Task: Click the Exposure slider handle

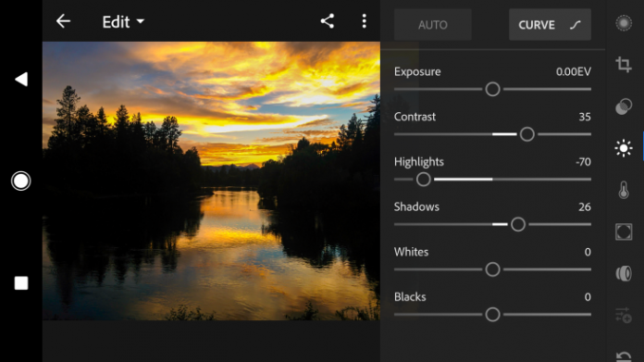Action: (x=492, y=89)
